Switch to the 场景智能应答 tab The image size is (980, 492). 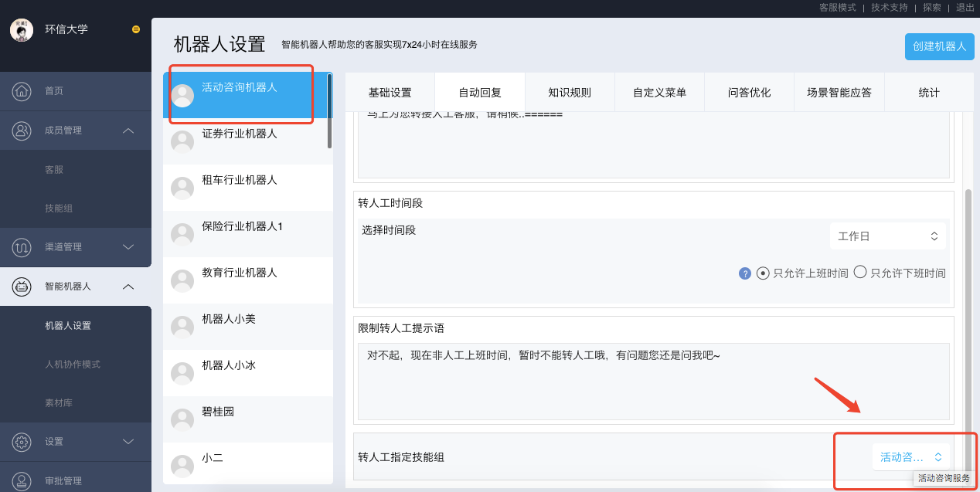tap(839, 93)
